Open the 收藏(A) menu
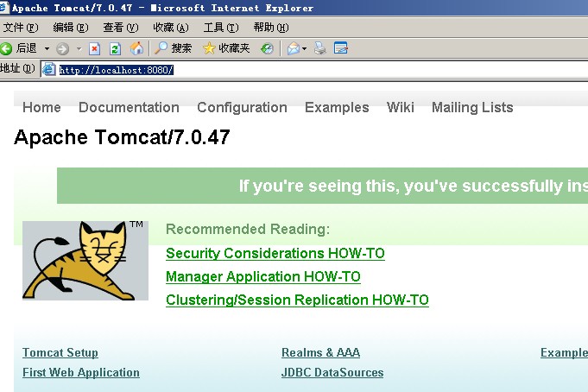The width and height of the screenshot is (588, 392). pyautogui.click(x=171, y=28)
